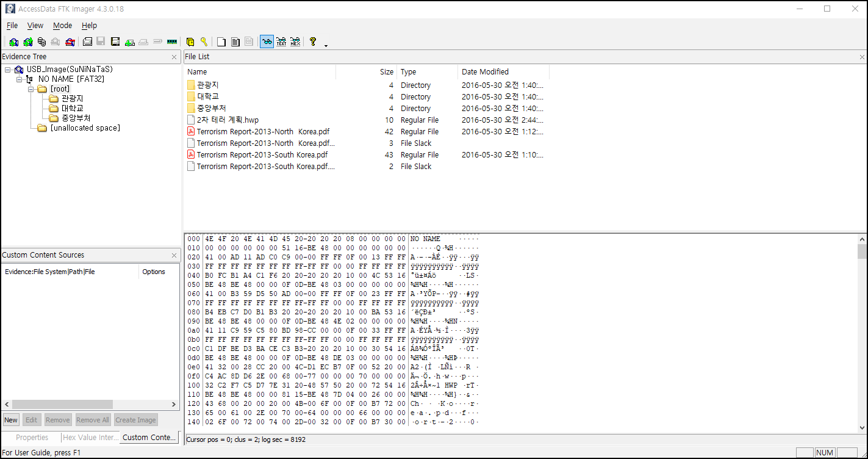Open the File menu
This screenshot has width=868, height=459.
point(12,26)
